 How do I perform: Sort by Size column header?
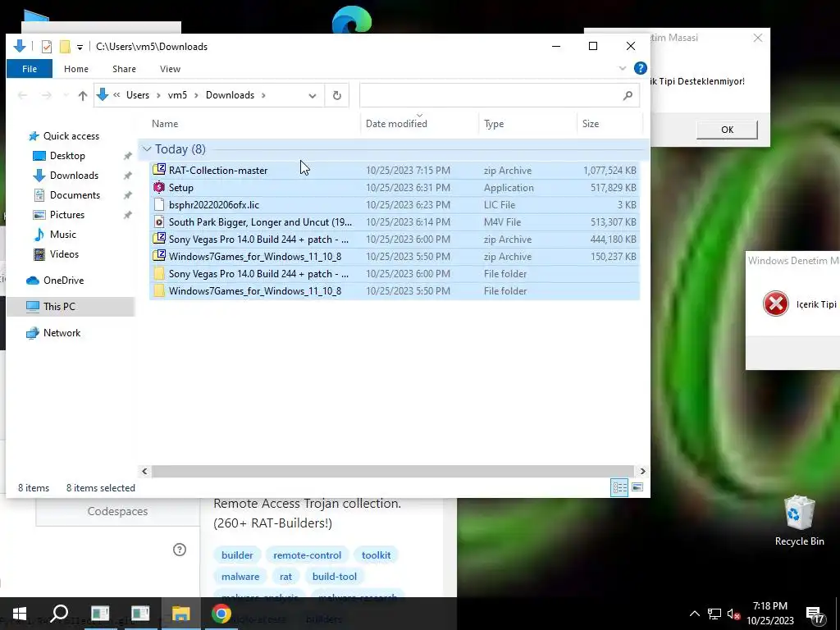[x=591, y=124]
